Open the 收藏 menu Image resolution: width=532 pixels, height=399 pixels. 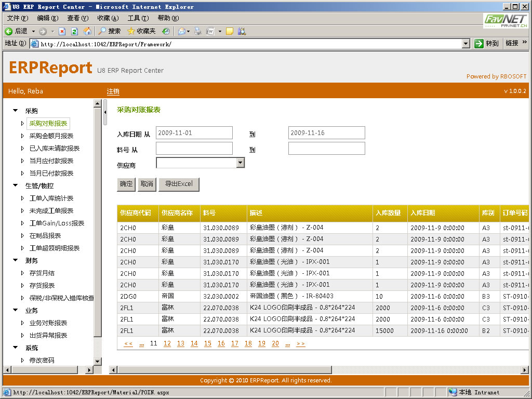coord(108,18)
